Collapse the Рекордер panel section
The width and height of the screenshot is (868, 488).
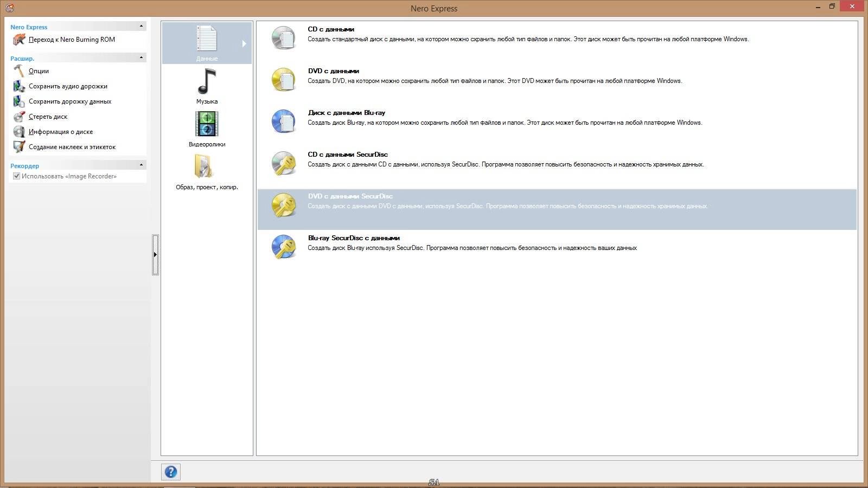pos(142,165)
